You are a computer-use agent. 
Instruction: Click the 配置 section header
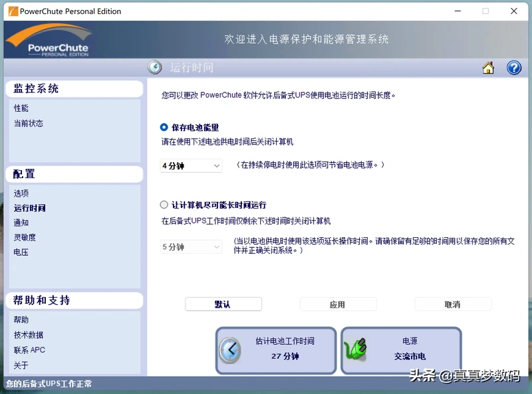pyautogui.click(x=74, y=174)
